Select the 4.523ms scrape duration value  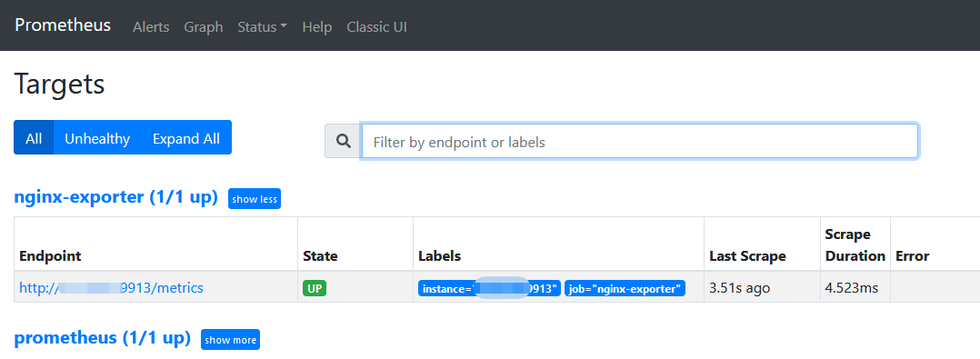(x=851, y=288)
